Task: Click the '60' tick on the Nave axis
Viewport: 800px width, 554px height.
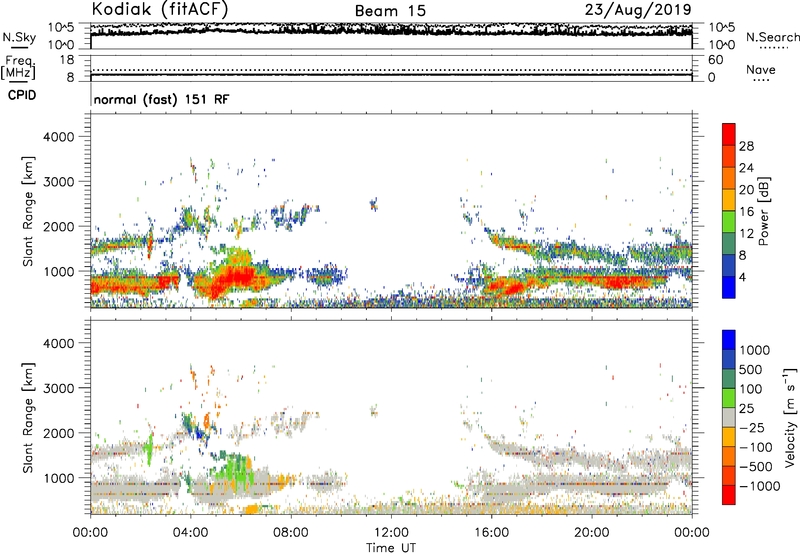Action: (716, 60)
